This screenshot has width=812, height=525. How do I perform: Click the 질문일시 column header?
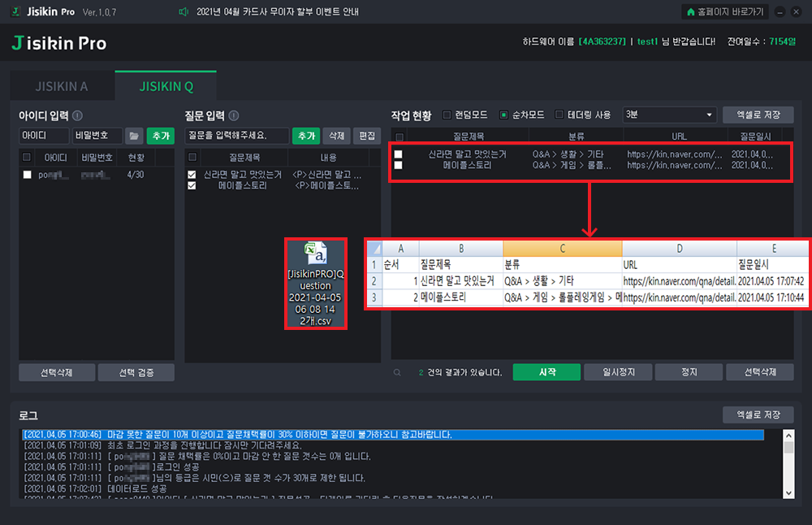(755, 137)
